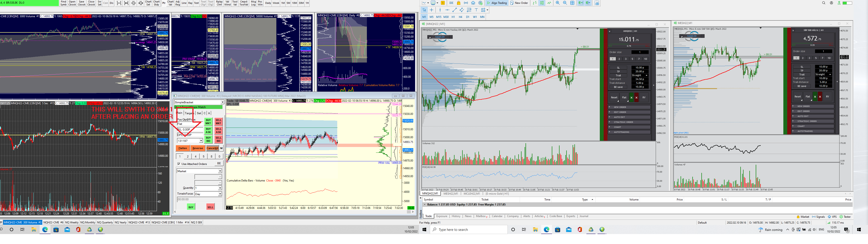
Task: Select the crosshair cursor tool
Action: 432,10
